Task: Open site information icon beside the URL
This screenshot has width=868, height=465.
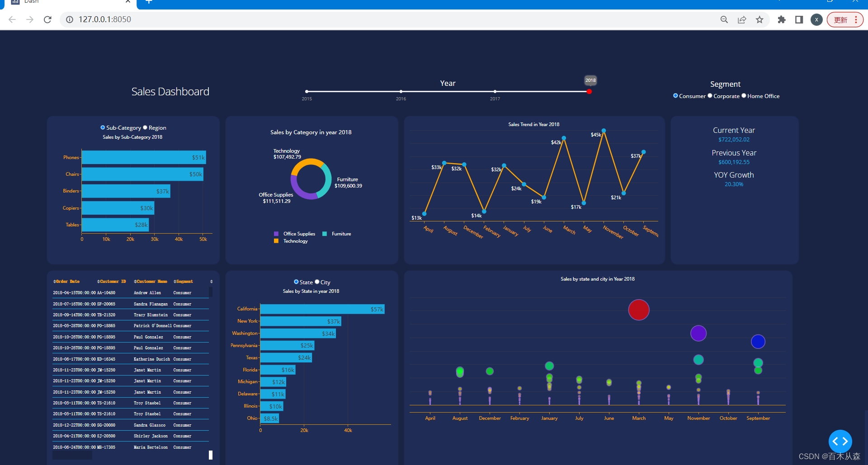Action: (x=70, y=19)
